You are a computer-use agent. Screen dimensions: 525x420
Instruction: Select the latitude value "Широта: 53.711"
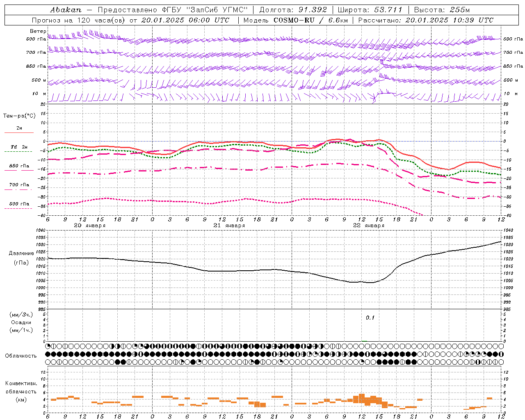pos(370,10)
